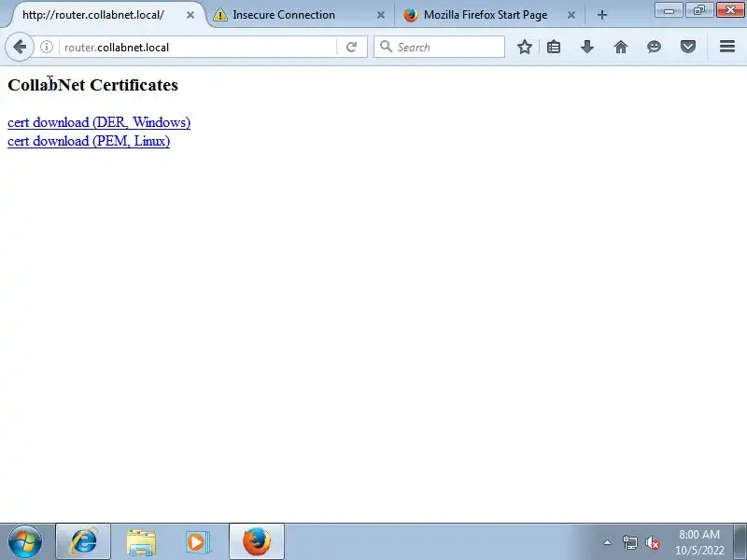Download the PEM Linux certificate
The height and width of the screenshot is (560, 747).
(89, 141)
